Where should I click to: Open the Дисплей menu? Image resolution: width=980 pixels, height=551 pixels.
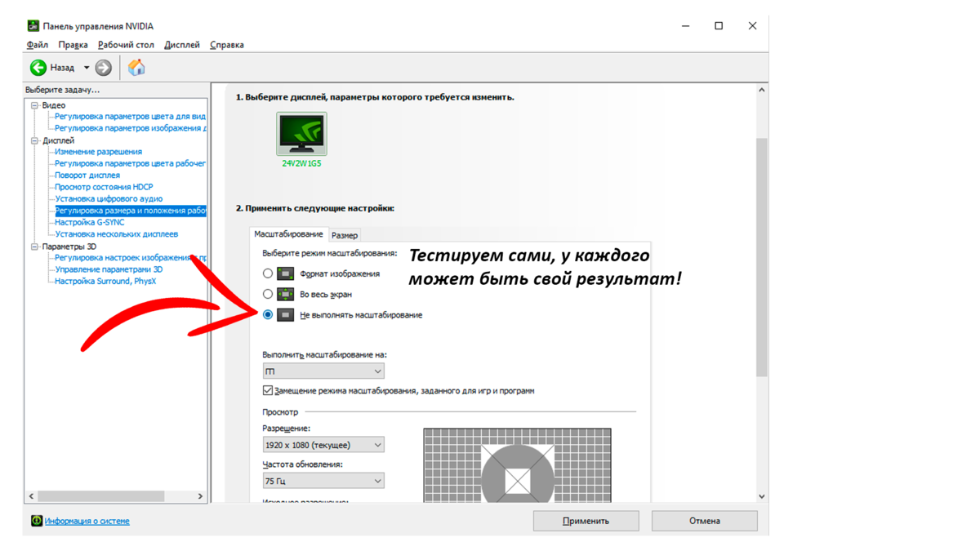pyautogui.click(x=182, y=45)
